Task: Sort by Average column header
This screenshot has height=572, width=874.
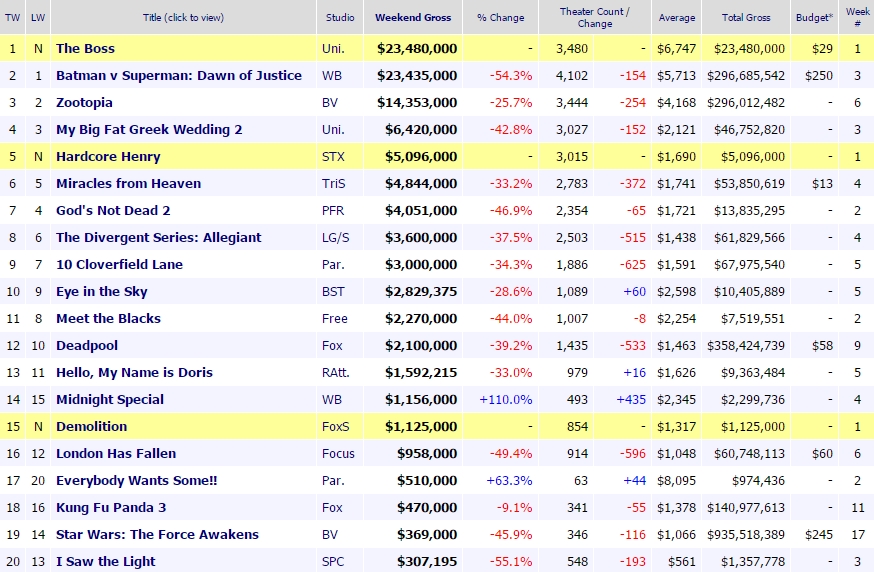Action: [x=677, y=17]
